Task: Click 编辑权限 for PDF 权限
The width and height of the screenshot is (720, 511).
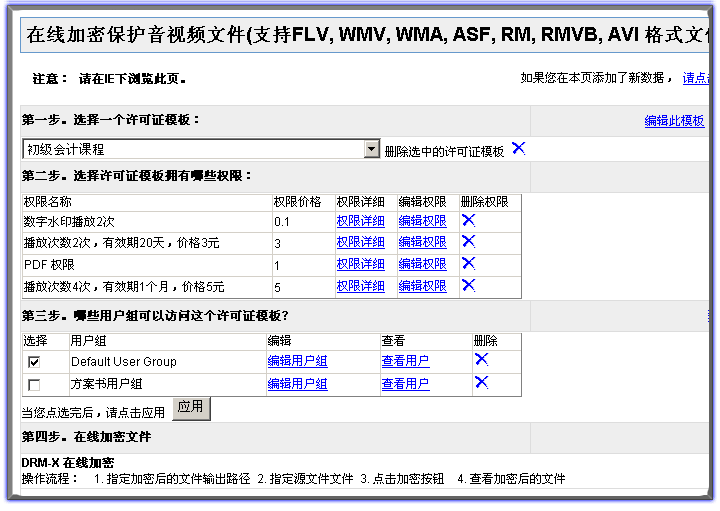Action: point(422,265)
